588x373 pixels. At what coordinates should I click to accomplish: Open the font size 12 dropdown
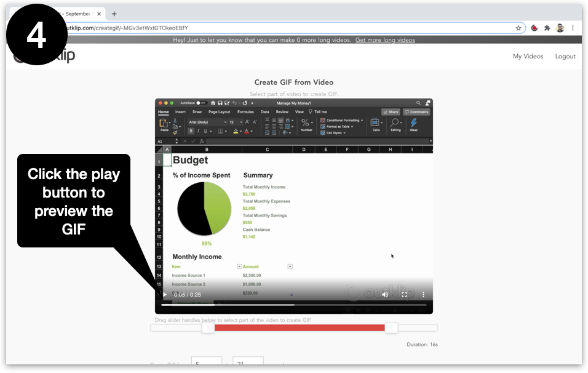pyautogui.click(x=236, y=122)
